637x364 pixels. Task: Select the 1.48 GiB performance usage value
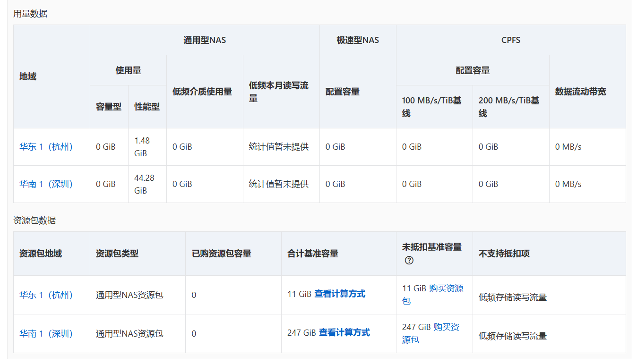(x=142, y=147)
